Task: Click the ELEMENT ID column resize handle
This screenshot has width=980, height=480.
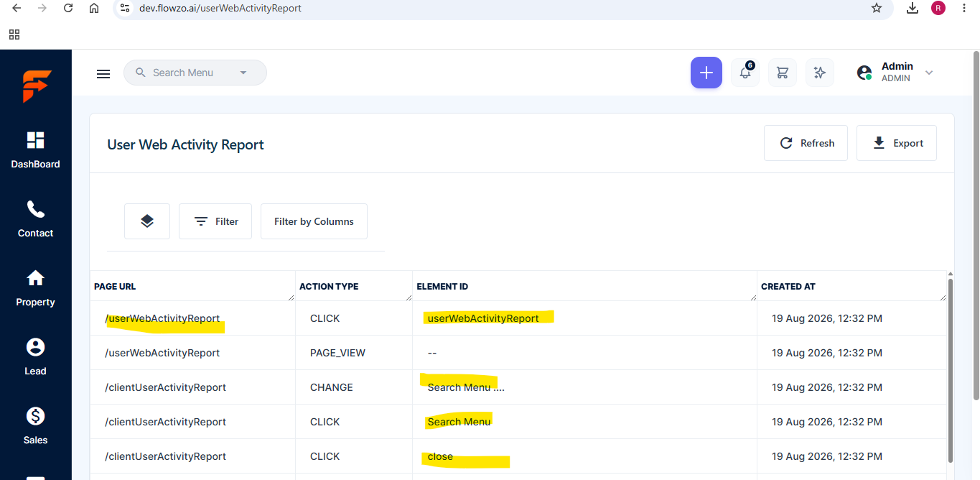Action: (x=752, y=297)
